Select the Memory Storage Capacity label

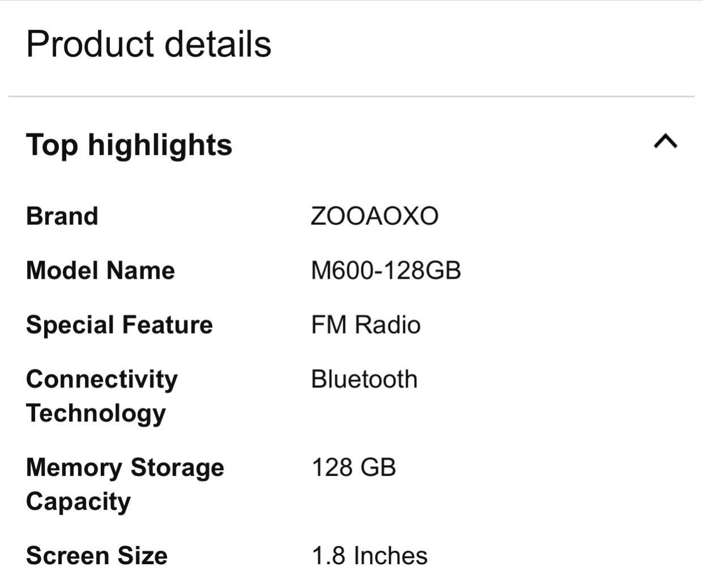125,484
